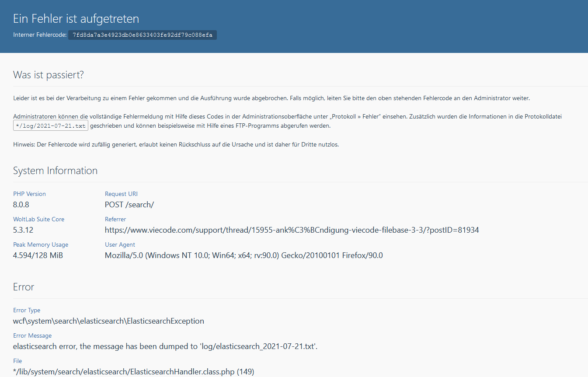Click the "Ein Fehler ist aufgetreten" heading
The width and height of the screenshot is (588, 377).
tap(76, 19)
